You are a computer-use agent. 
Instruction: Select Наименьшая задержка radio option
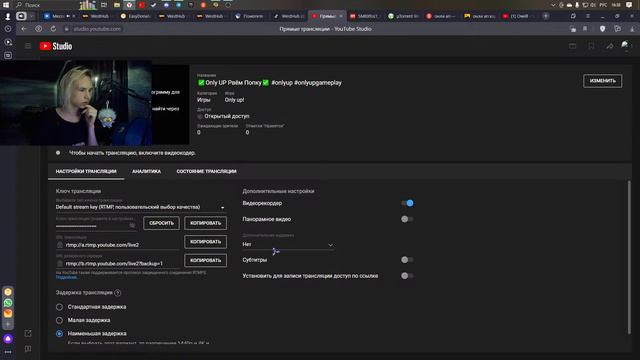tap(59, 333)
